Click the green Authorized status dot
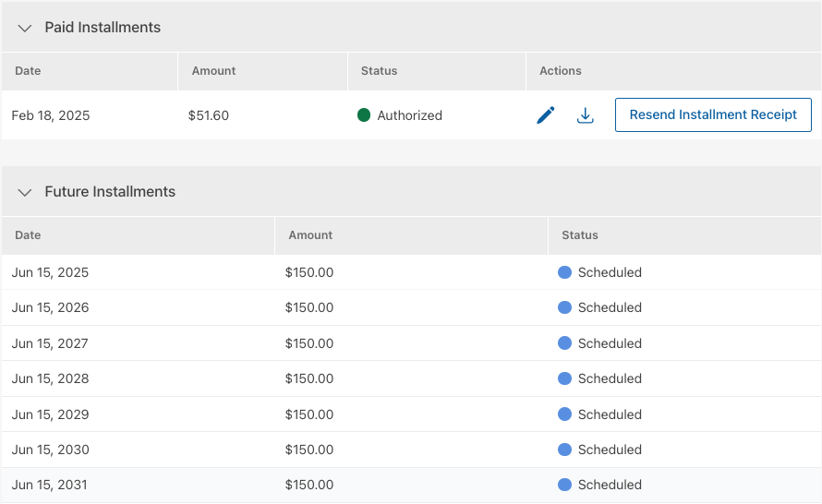Image resolution: width=822 pixels, height=504 pixels. pyautogui.click(x=364, y=114)
